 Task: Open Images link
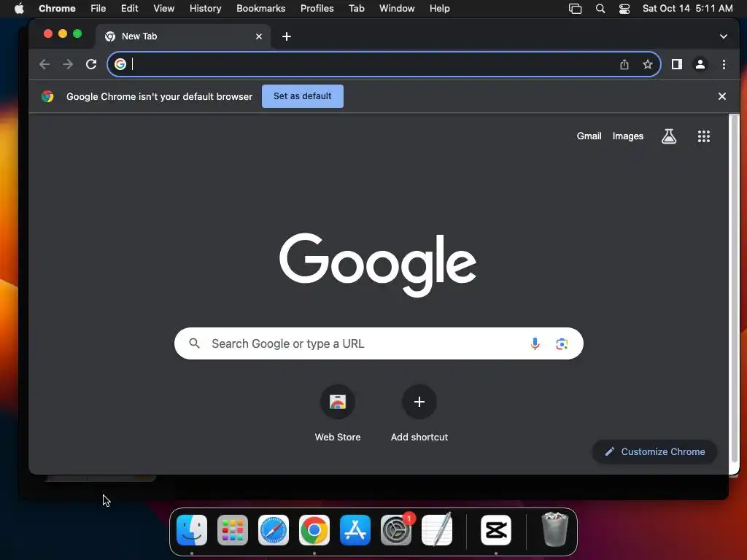pos(628,136)
